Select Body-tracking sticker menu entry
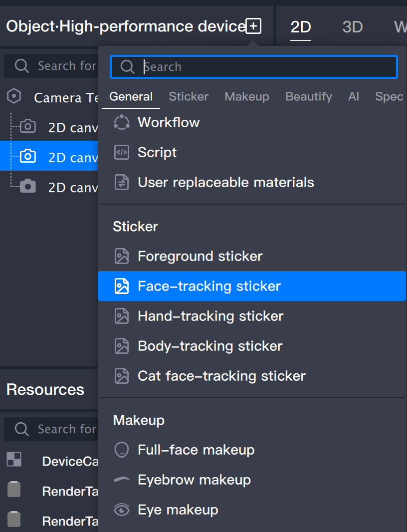Viewport: 407px width, 532px height. (210, 346)
